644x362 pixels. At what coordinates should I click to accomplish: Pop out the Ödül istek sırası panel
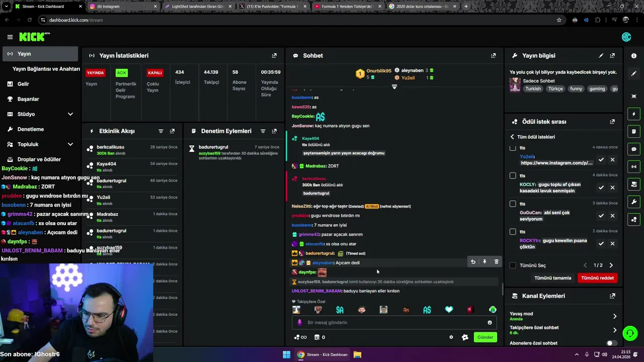(x=612, y=122)
